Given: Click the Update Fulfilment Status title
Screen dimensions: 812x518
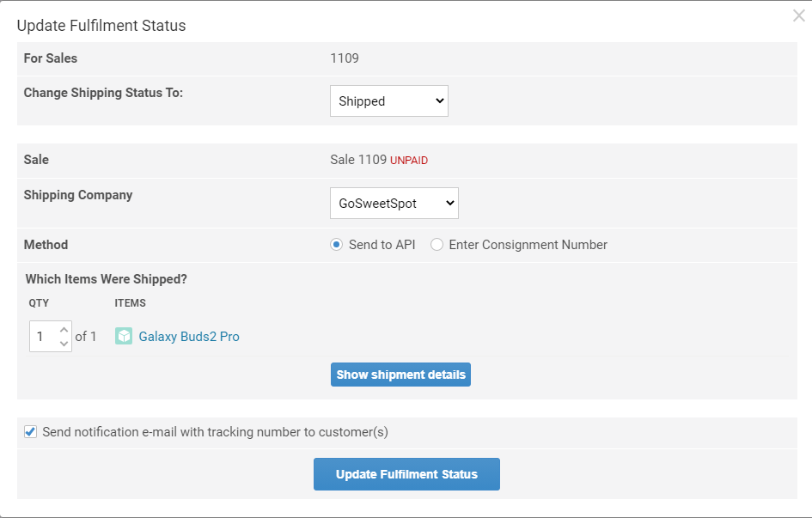Looking at the screenshot, I should click(101, 26).
